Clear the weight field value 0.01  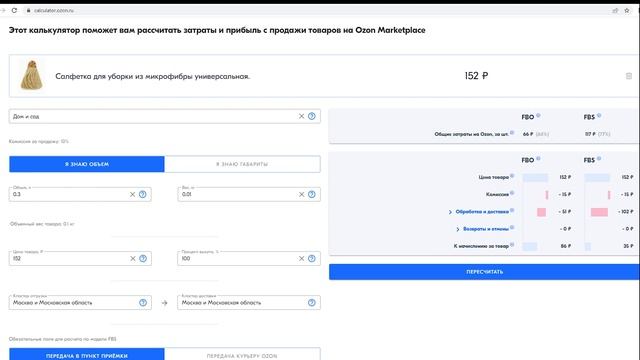click(301, 194)
